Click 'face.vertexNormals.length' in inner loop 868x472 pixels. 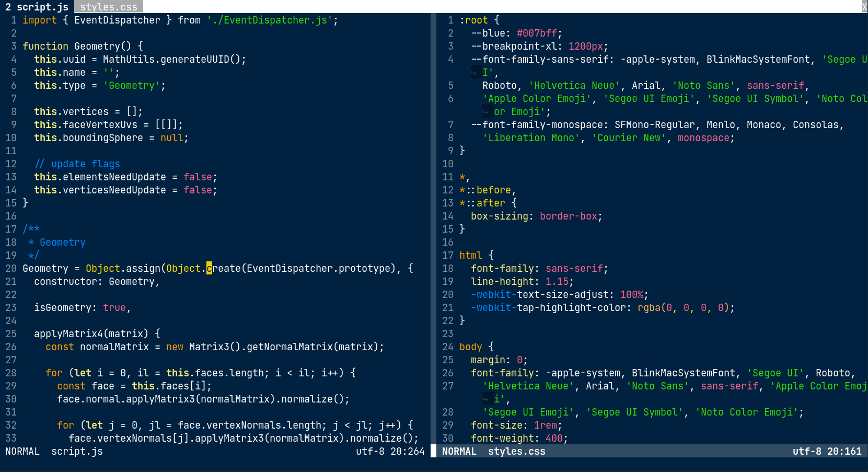click(249, 425)
